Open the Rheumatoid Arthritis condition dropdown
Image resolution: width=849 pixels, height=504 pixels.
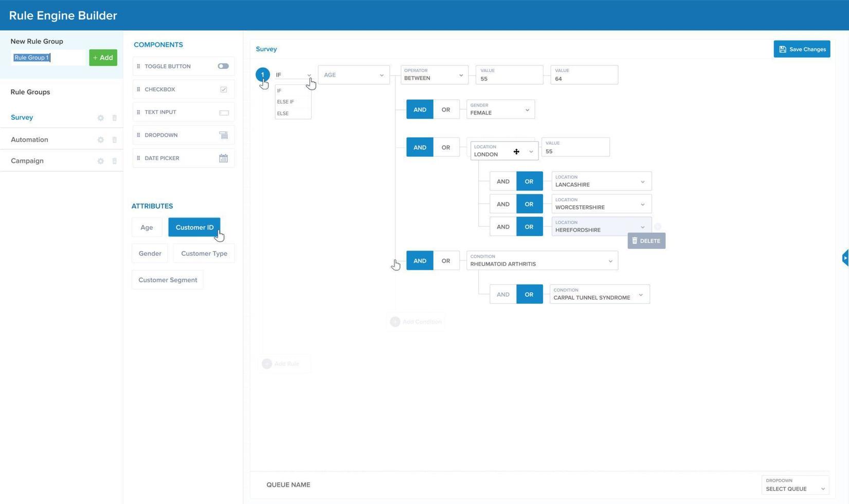(610, 261)
